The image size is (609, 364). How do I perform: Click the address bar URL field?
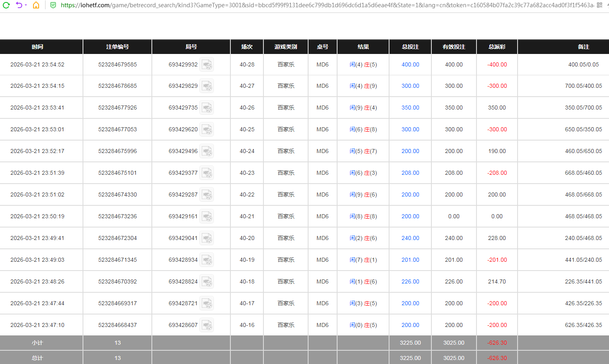(322, 5)
